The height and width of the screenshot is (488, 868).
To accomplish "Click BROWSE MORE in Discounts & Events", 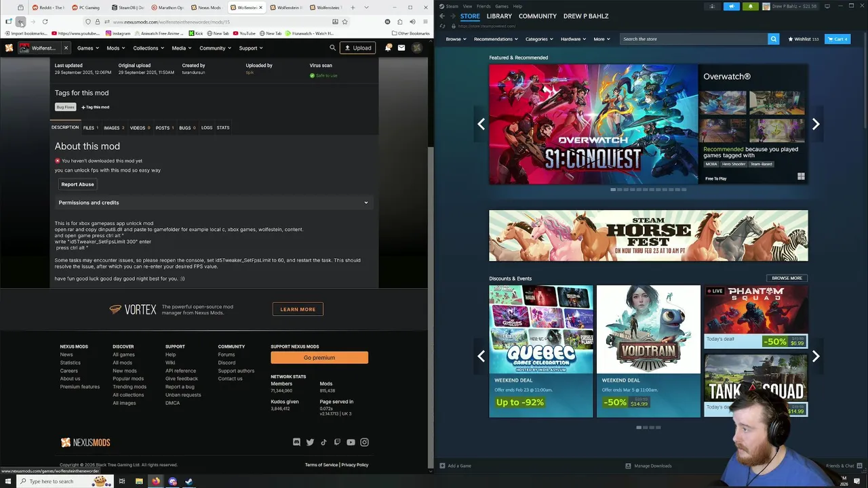I will (787, 278).
